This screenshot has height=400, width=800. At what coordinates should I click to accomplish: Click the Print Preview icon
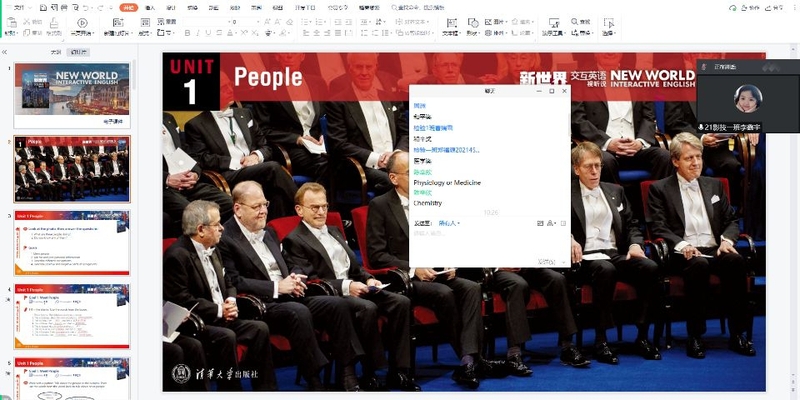coord(76,8)
